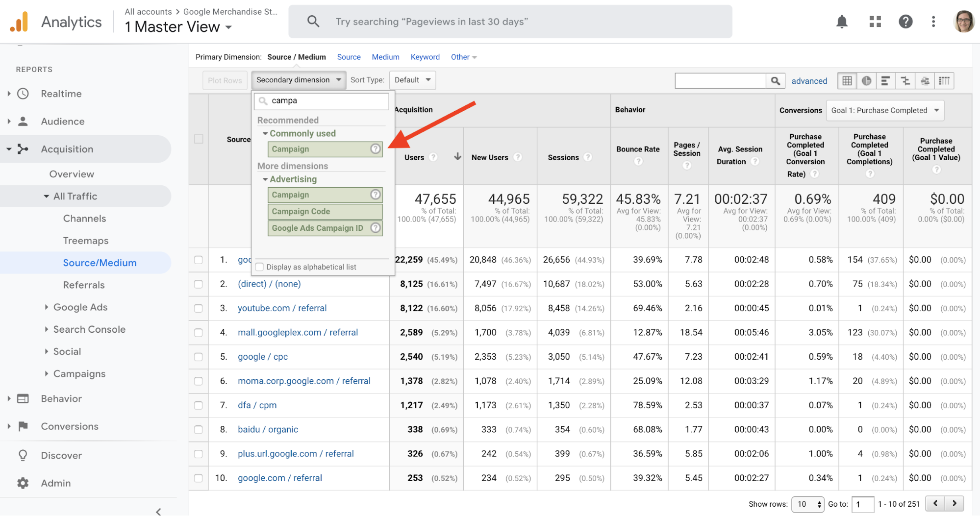Click the search magnifier in top bar
Screen dimensions: 980x516
tap(313, 22)
